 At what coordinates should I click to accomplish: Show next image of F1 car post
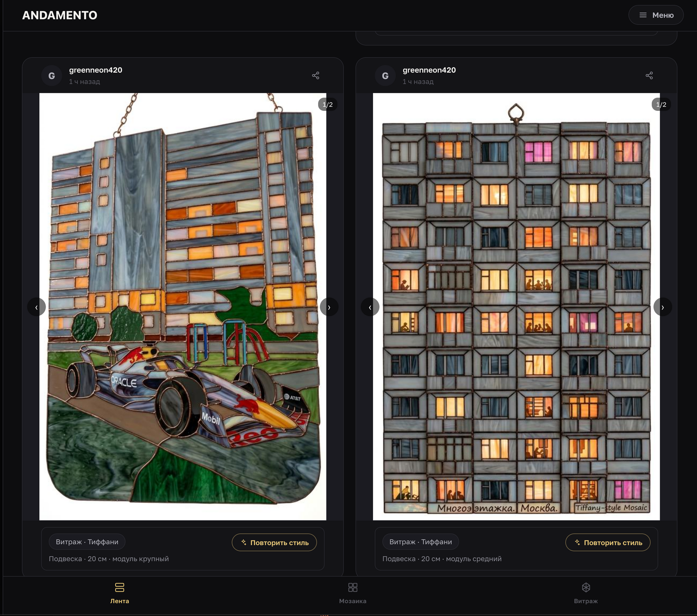pyautogui.click(x=329, y=307)
